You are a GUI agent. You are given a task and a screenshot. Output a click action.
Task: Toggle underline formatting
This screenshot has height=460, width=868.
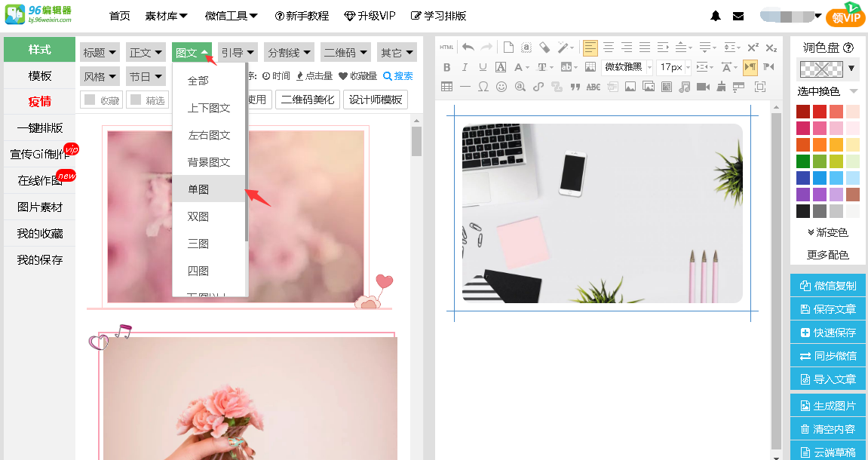pos(483,67)
